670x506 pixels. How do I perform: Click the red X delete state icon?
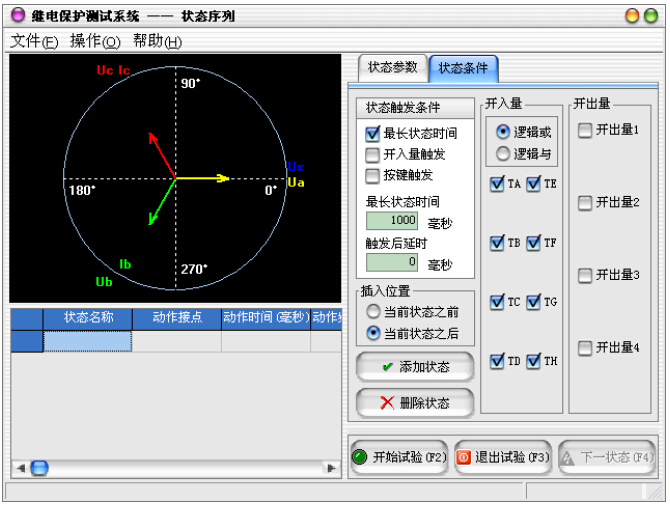click(x=387, y=403)
